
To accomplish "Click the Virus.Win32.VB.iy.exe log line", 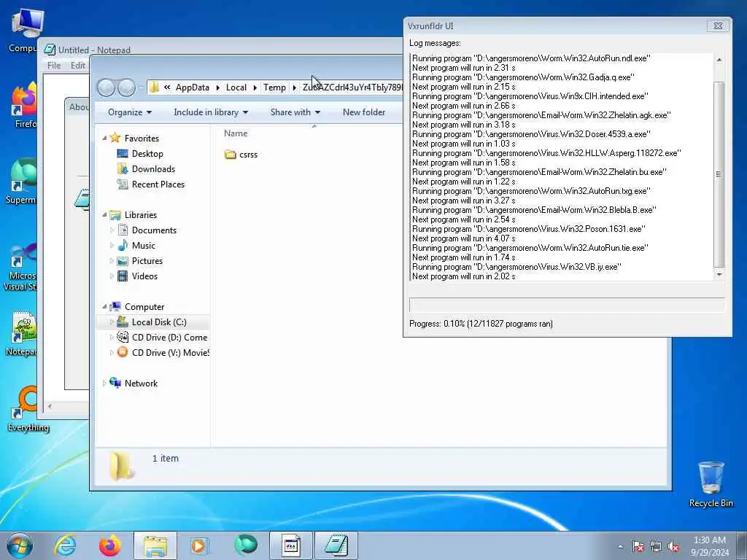I will pos(516,267).
